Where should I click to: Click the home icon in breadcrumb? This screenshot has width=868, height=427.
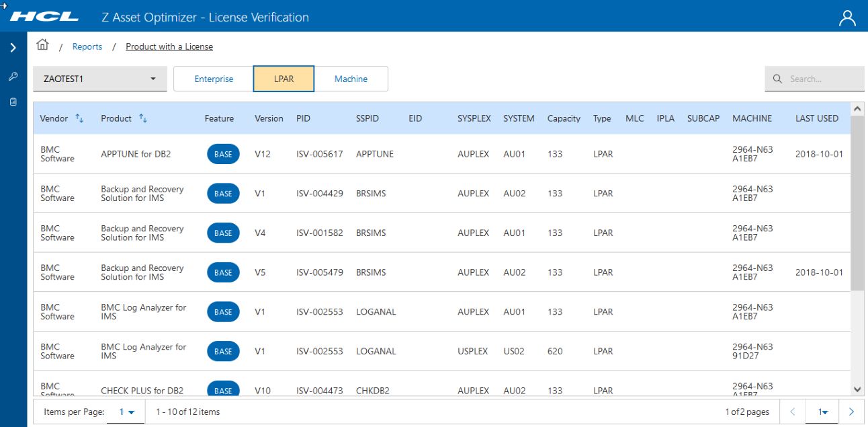click(42, 45)
